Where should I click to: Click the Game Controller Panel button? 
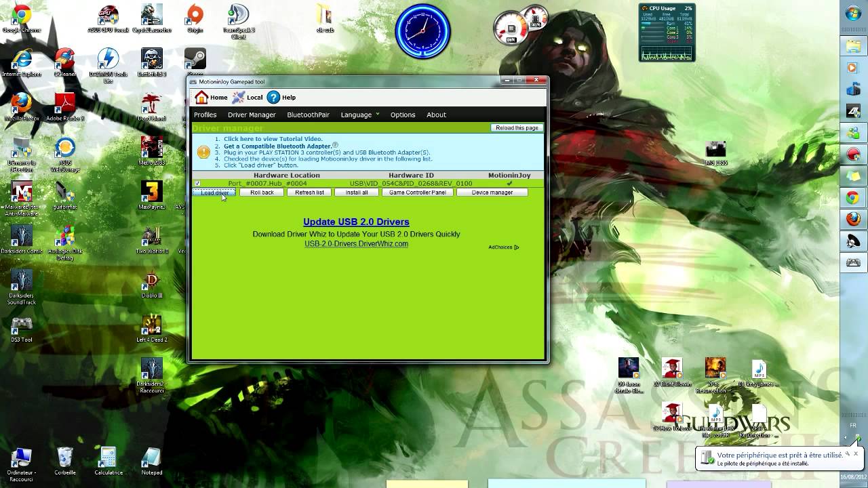coord(417,192)
